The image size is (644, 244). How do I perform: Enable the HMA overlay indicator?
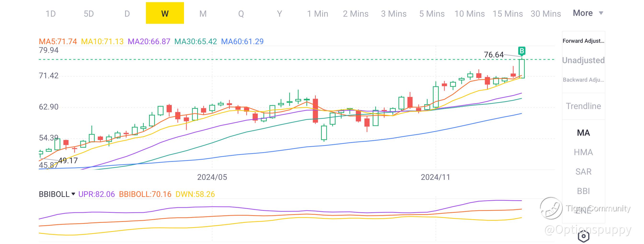pos(583,152)
